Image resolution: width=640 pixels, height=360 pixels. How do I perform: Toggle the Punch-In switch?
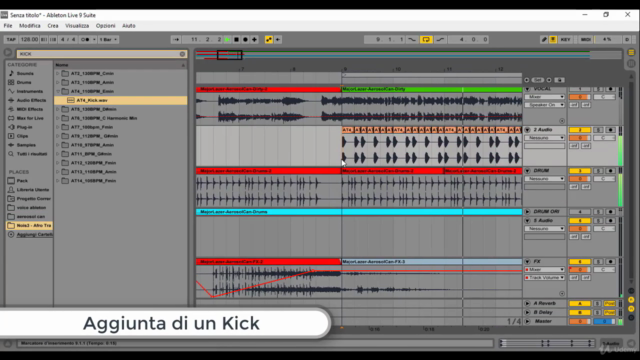coord(412,40)
